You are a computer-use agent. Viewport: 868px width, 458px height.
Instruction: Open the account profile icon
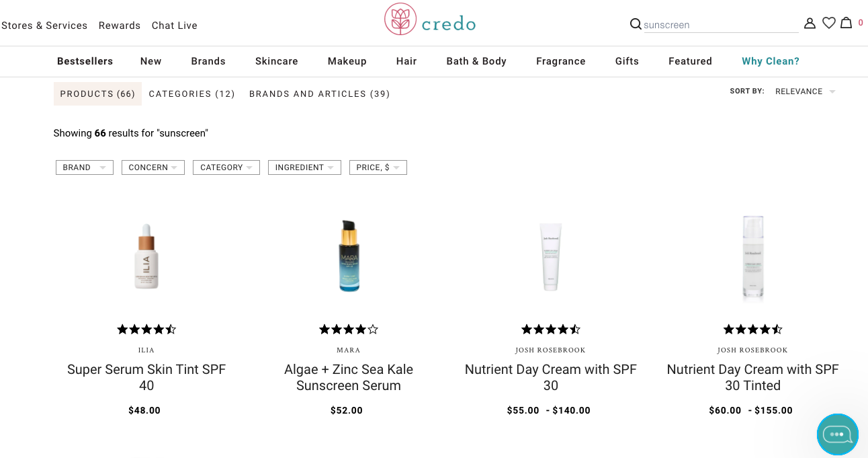tap(810, 22)
